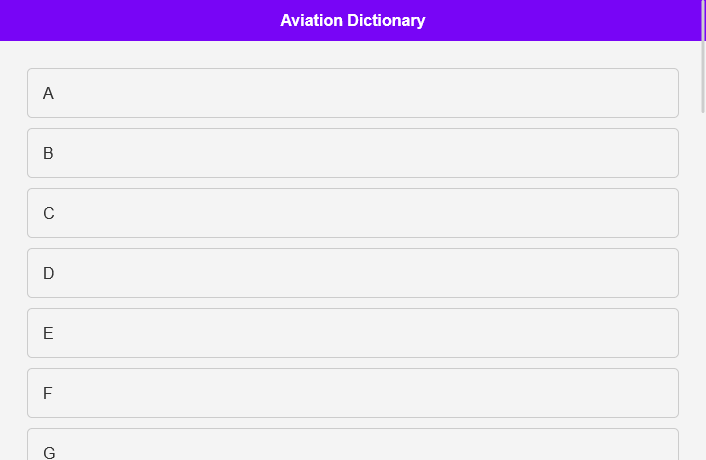Click the letter B label

[x=48, y=153]
